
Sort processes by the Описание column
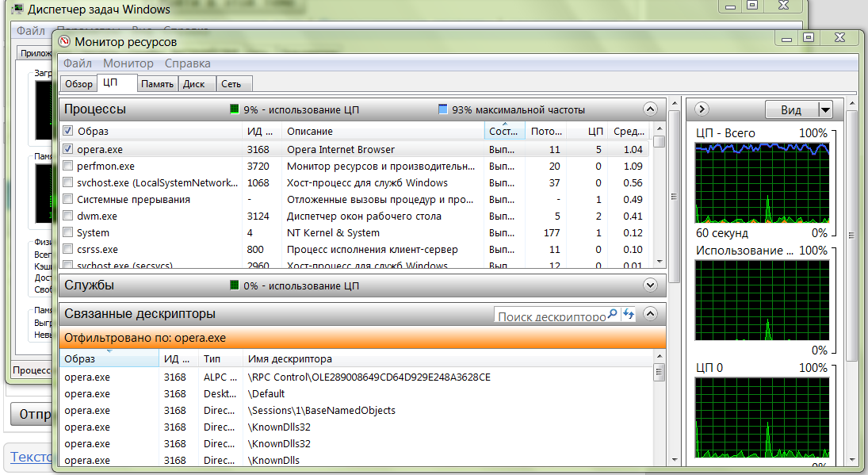point(383,131)
